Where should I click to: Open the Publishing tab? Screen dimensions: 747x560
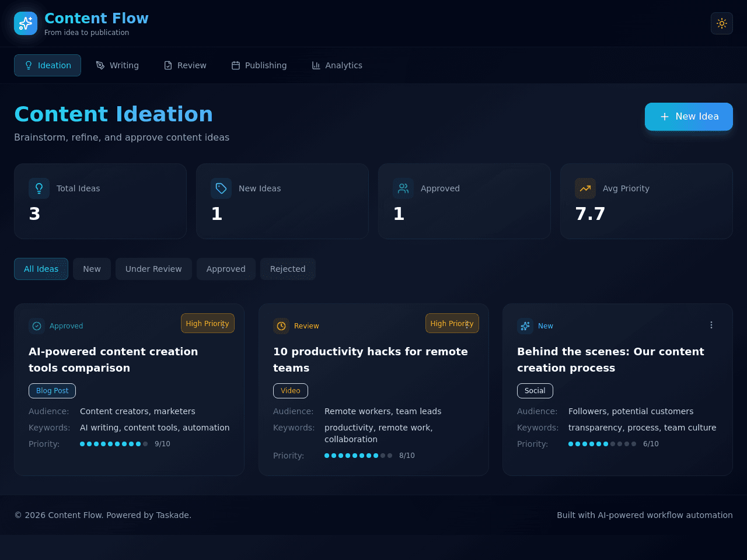[x=259, y=65]
